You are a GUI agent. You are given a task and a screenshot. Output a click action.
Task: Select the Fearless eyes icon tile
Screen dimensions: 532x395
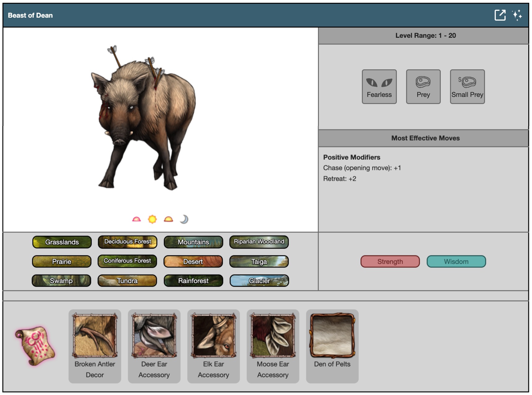379,87
